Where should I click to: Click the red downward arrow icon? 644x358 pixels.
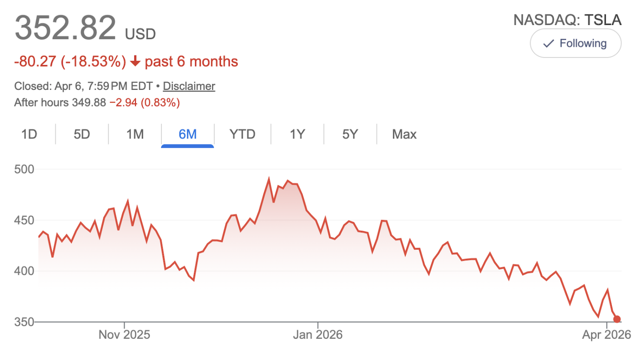point(135,61)
